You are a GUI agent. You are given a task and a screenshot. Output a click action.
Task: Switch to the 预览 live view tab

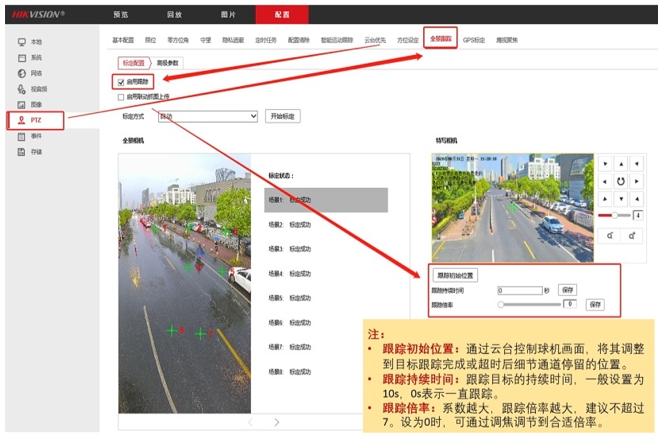(121, 14)
